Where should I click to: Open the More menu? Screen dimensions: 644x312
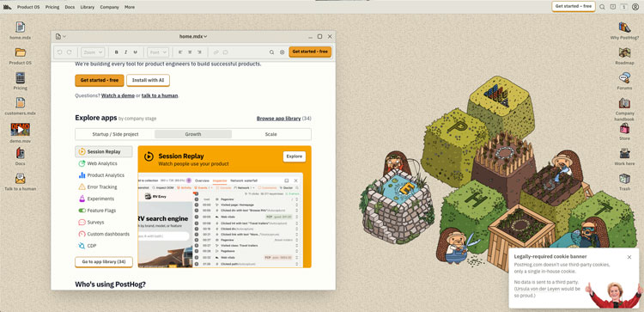[130, 7]
